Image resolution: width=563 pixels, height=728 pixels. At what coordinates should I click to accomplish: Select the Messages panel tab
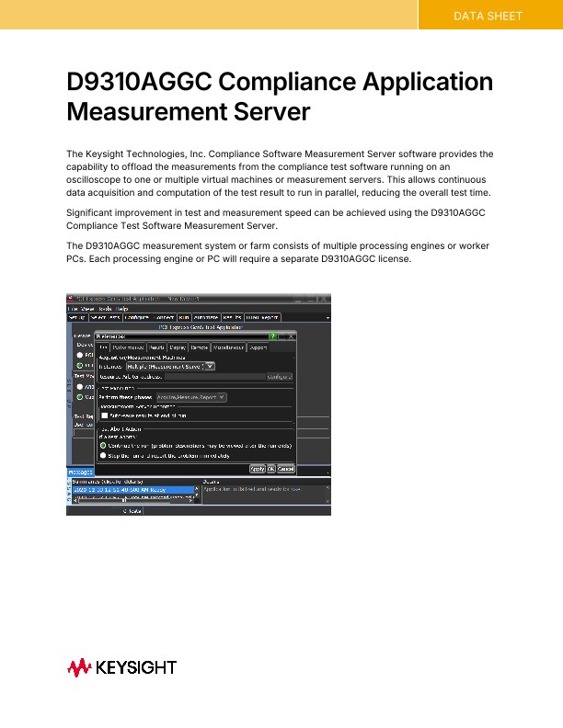pos(81,472)
